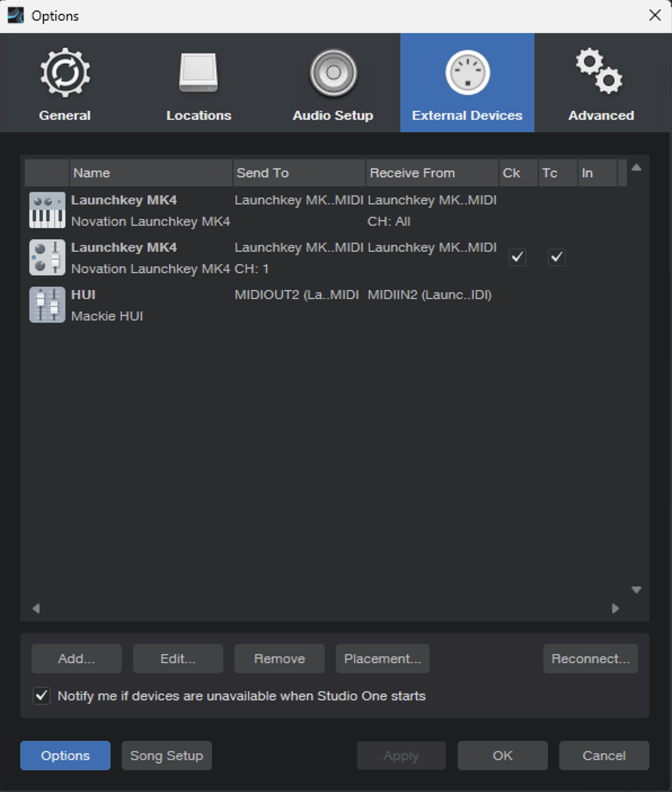Click the Send To column header

[299, 173]
